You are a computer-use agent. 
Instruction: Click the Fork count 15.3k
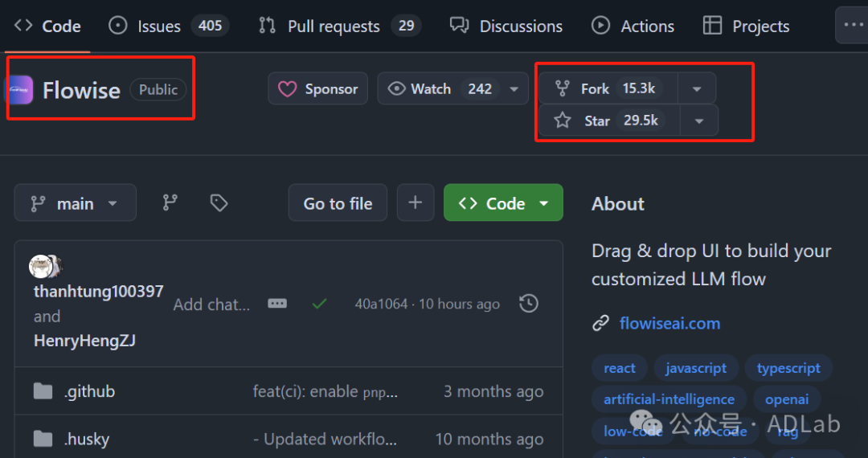[639, 88]
